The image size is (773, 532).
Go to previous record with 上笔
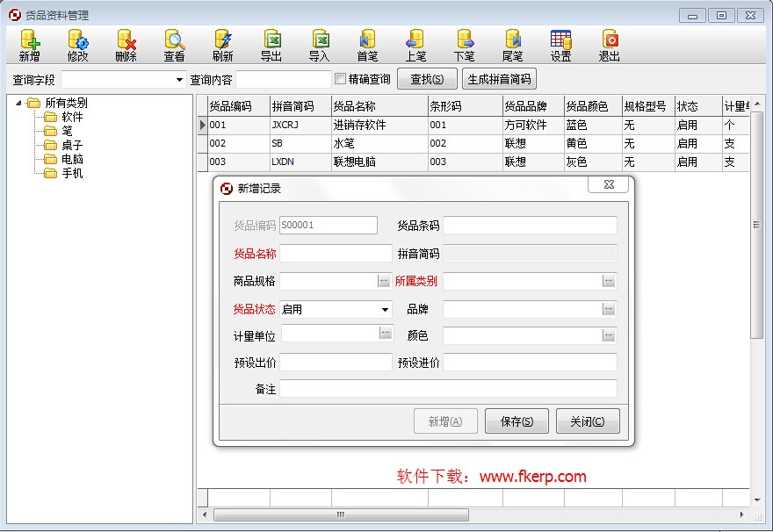pyautogui.click(x=416, y=46)
